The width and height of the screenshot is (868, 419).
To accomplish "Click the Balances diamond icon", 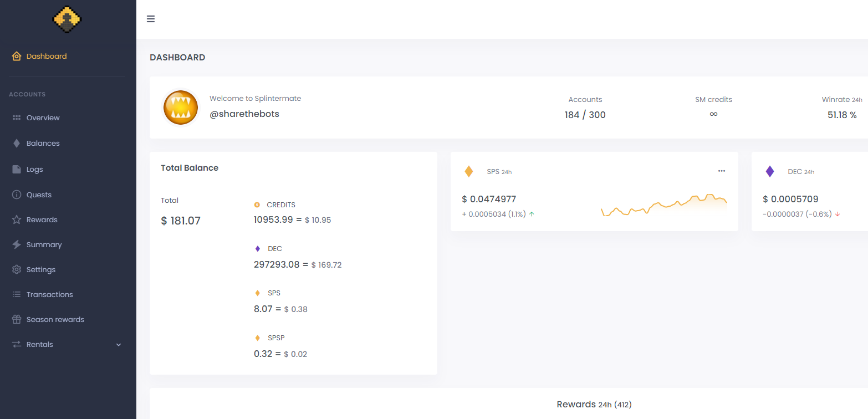I will [x=17, y=143].
